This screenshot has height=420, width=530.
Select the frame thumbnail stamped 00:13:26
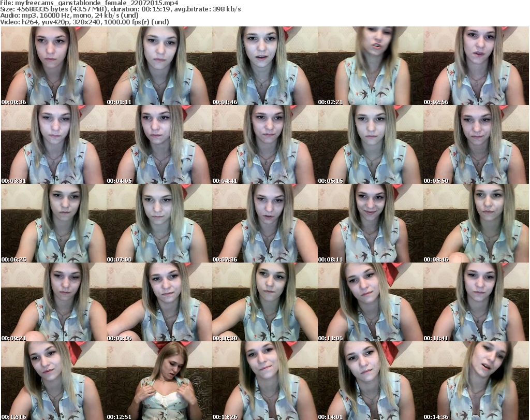point(264,381)
